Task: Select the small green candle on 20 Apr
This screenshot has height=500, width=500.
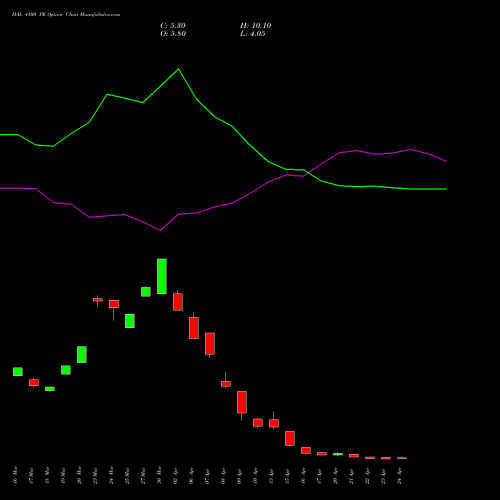Action: click(x=338, y=454)
